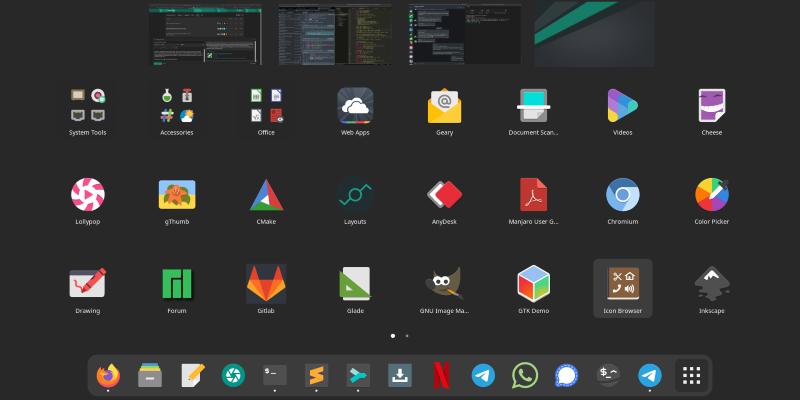Viewport: 800px width, 400px height.
Task: Select the empty fourth workspace thumbnail
Action: pos(594,33)
